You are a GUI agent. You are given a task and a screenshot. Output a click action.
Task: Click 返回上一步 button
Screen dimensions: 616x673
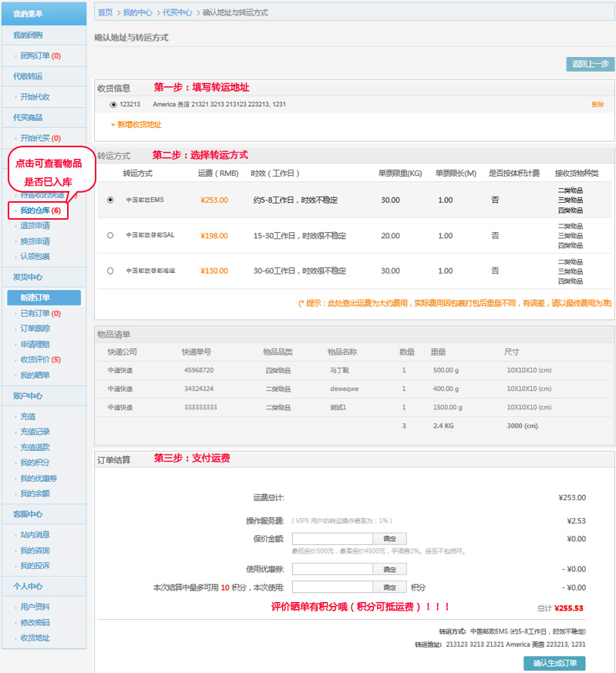pyautogui.click(x=590, y=64)
